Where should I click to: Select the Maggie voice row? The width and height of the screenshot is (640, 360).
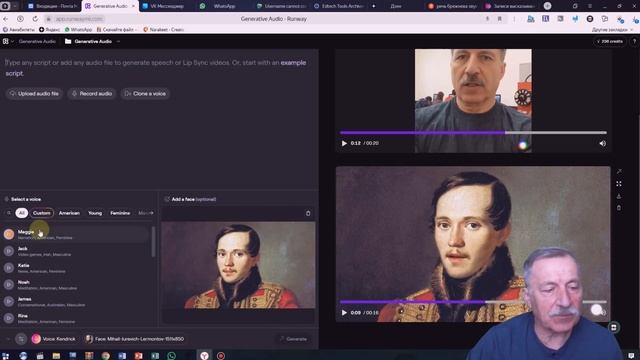point(76,234)
